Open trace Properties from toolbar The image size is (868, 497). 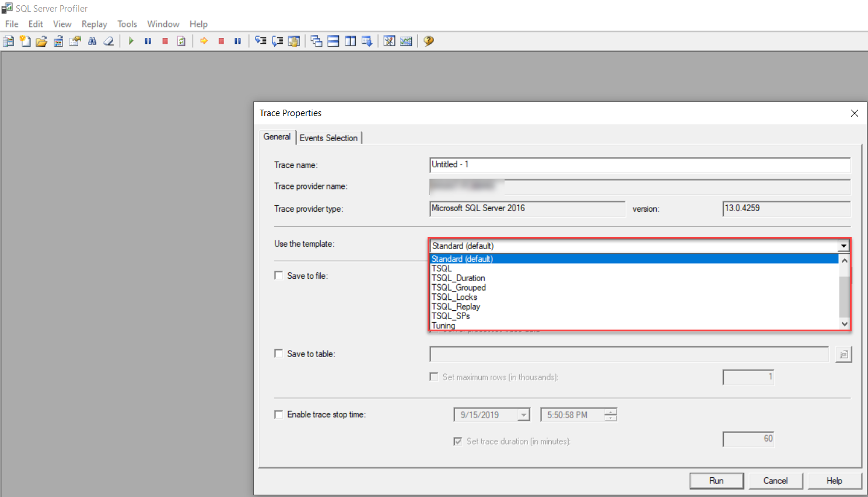75,41
